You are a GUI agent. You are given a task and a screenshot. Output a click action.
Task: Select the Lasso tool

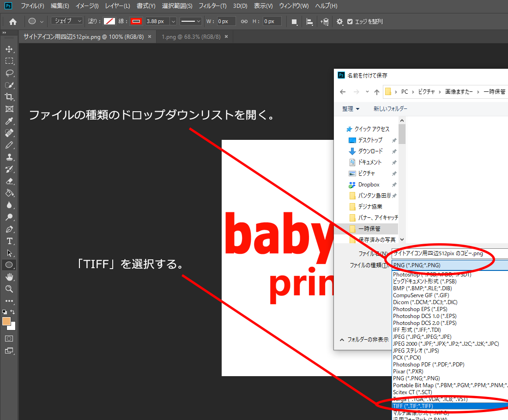pyautogui.click(x=9, y=73)
